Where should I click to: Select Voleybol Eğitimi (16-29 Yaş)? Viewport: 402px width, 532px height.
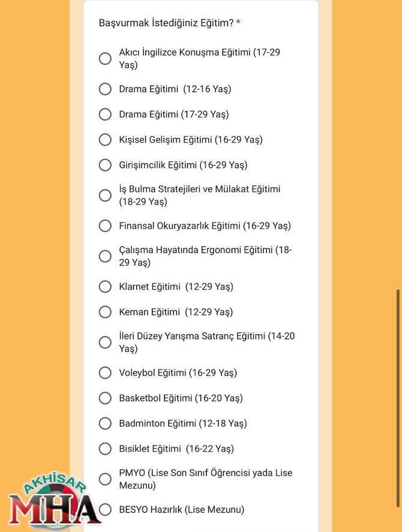pyautogui.click(x=105, y=372)
